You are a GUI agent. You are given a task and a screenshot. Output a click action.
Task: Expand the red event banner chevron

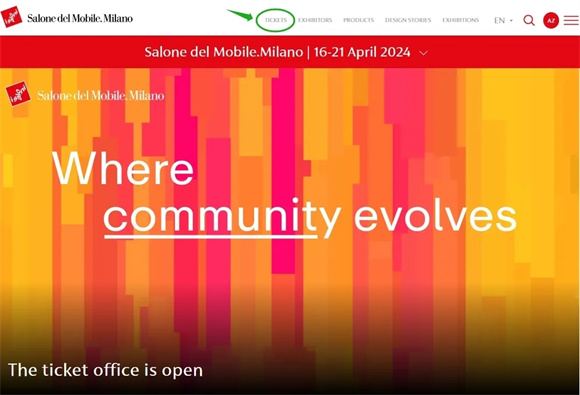tap(424, 53)
